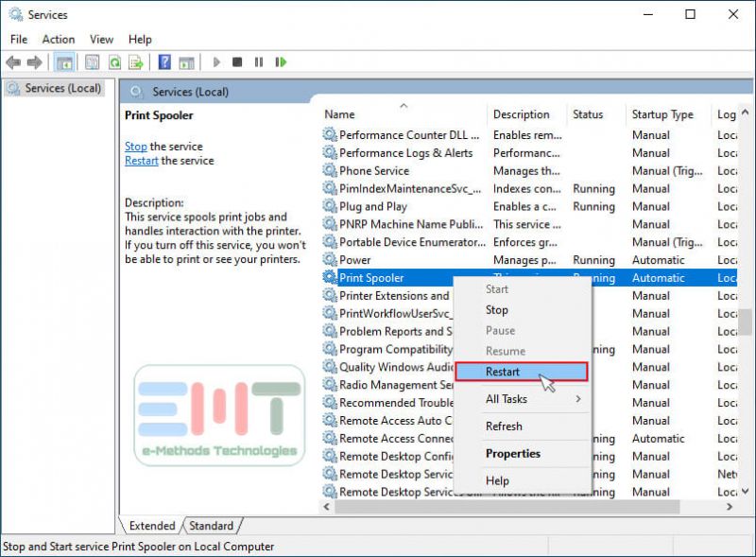Select Properties in the context menu
The width and height of the screenshot is (756, 557).
(513, 453)
